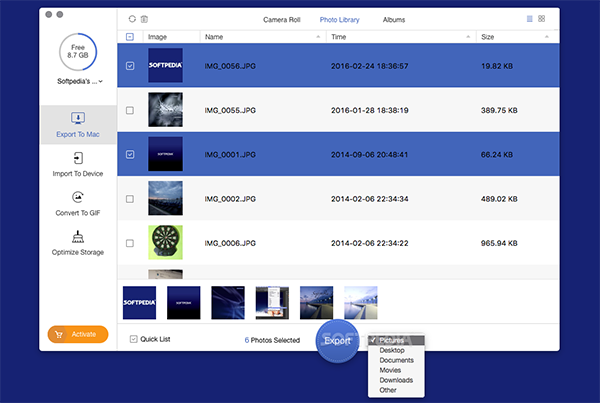Switch to grid view layout

[542, 19]
